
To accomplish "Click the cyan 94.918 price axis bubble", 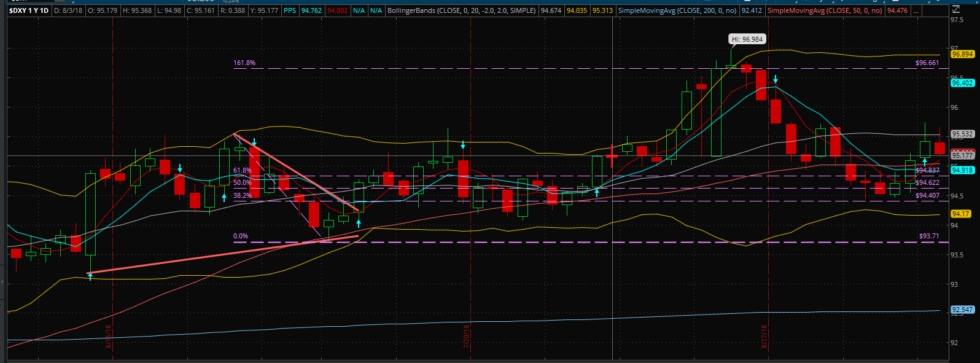I will [962, 170].
